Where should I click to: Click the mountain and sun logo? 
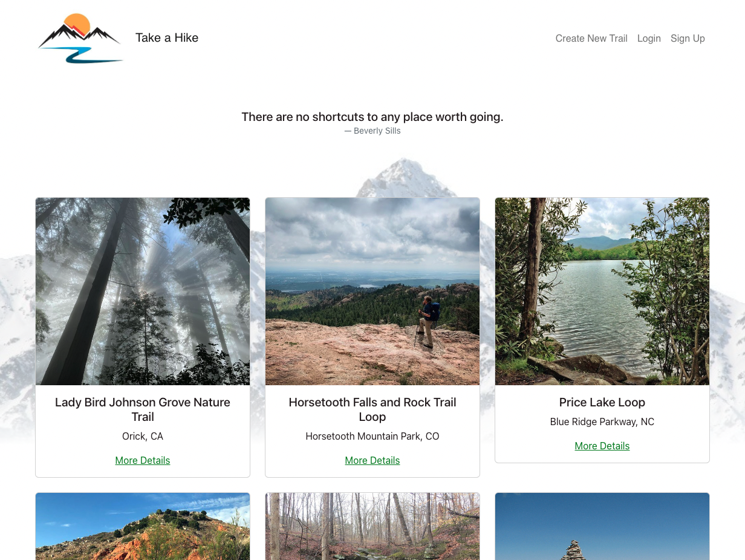point(80,38)
